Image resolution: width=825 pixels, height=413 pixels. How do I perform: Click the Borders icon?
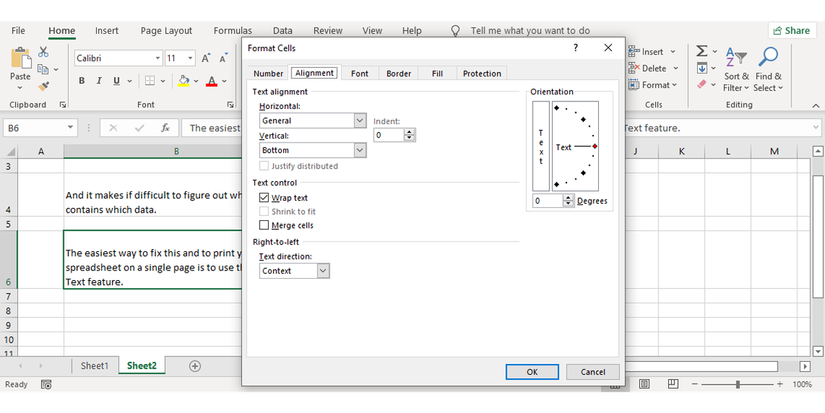150,80
